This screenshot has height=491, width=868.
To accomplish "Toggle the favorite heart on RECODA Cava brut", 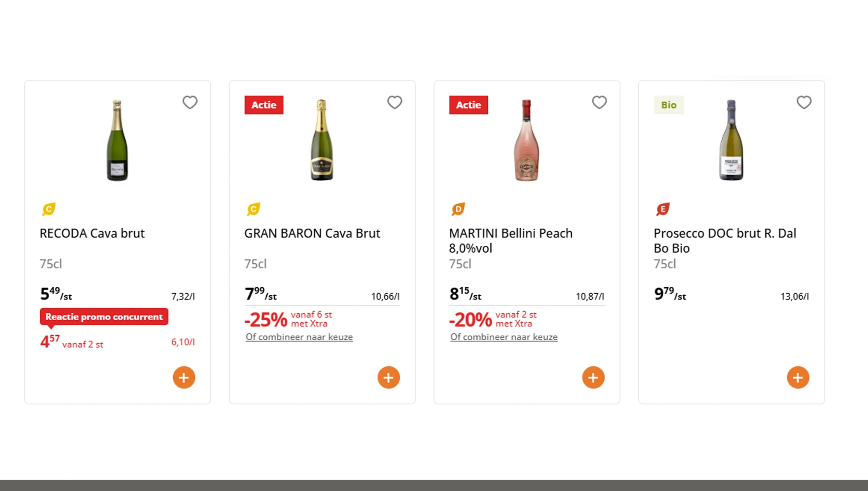I will (x=190, y=102).
